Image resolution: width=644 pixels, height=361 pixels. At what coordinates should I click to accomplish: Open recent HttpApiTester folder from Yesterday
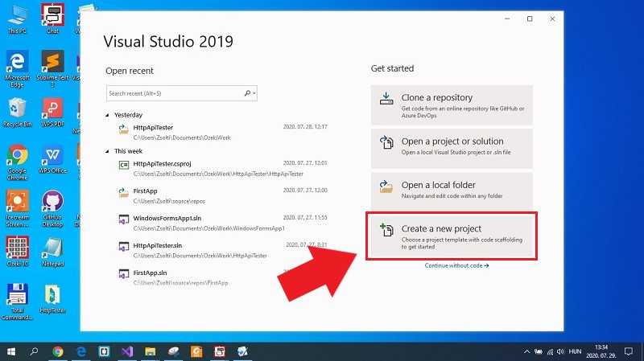[222, 132]
